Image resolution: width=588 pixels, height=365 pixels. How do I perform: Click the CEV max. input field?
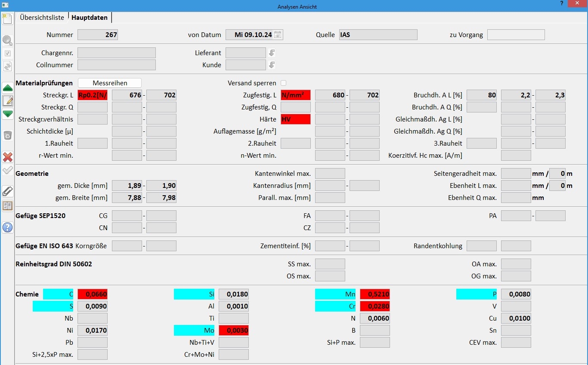(516, 343)
